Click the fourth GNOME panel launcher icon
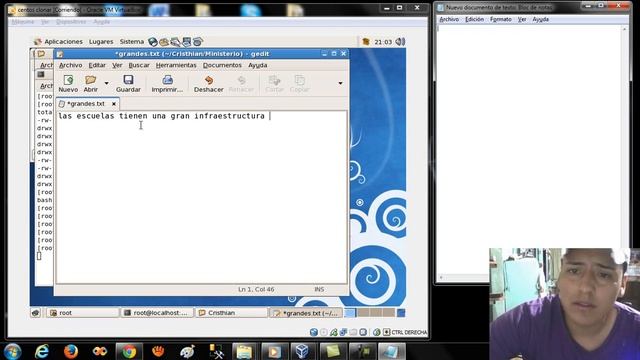Viewport: 640px width, 360px height. [x=187, y=42]
